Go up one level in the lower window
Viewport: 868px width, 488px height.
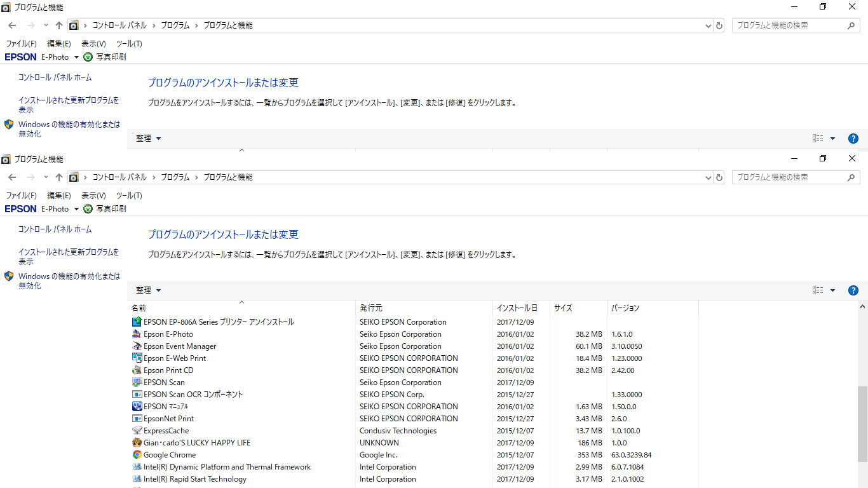[x=59, y=177]
